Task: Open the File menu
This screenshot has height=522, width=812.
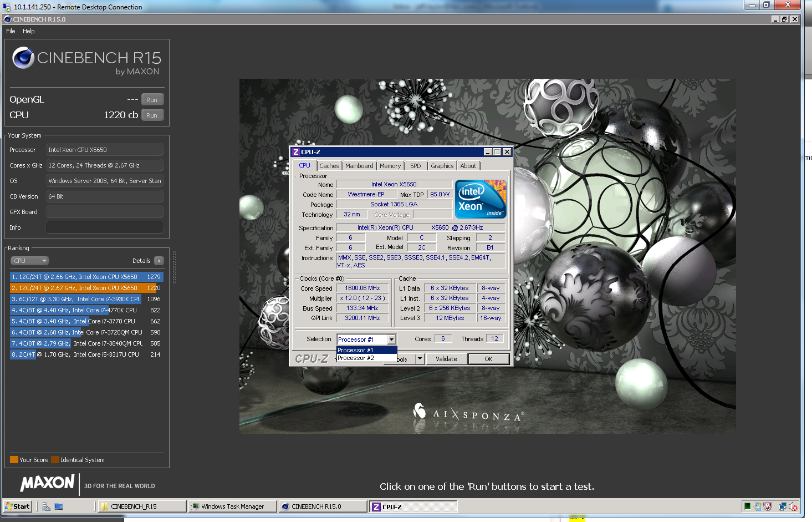Action: [11, 31]
